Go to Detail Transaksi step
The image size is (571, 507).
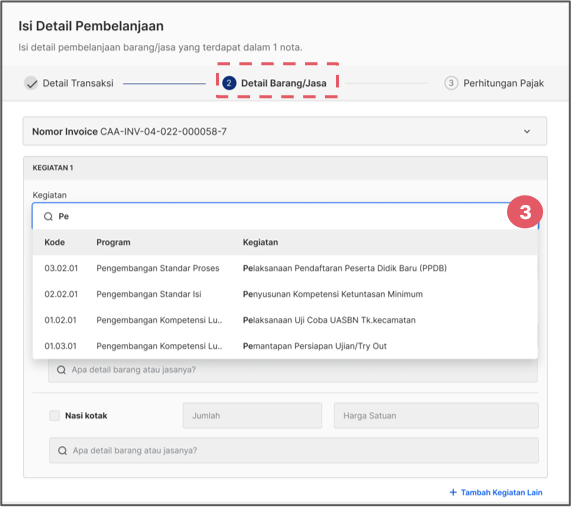(69, 83)
